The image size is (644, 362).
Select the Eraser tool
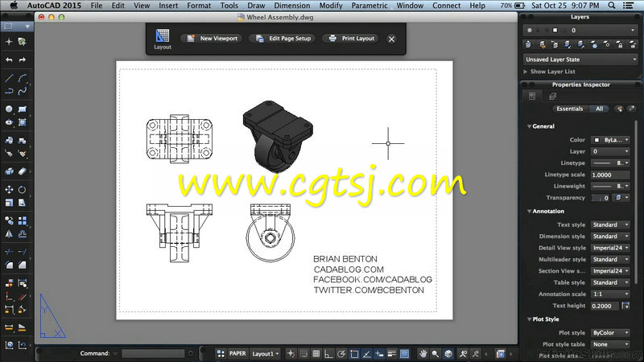(x=23, y=171)
